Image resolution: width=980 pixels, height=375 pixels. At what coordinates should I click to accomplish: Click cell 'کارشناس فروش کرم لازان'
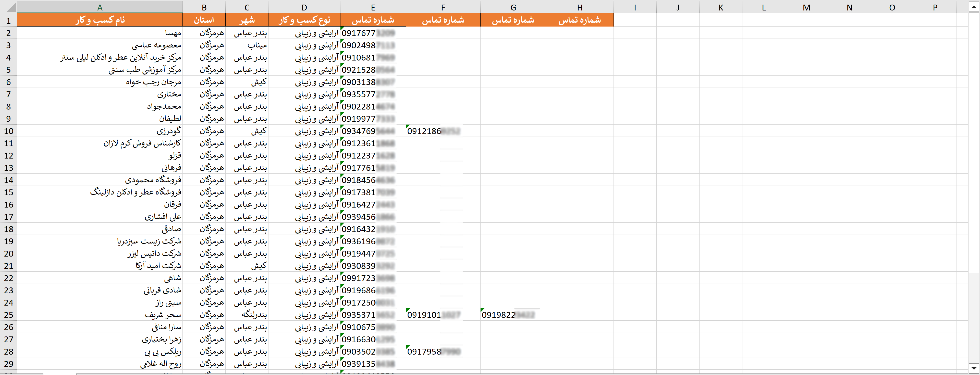(100, 143)
